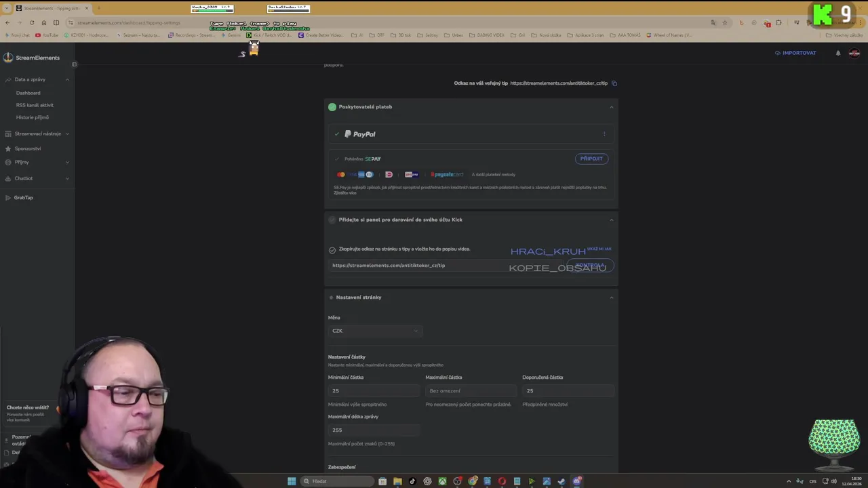
Task: Open the user avatar menu
Action: pyautogui.click(x=854, y=53)
